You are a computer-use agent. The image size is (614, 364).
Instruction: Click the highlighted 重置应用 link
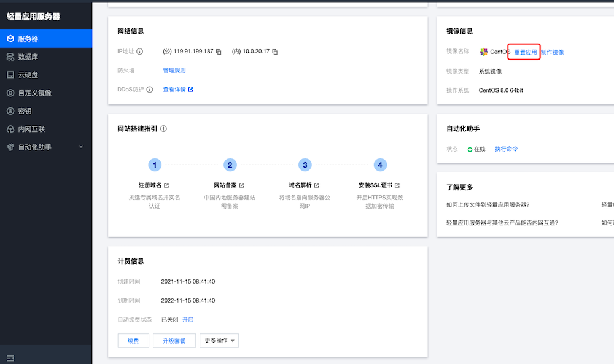[x=525, y=52]
